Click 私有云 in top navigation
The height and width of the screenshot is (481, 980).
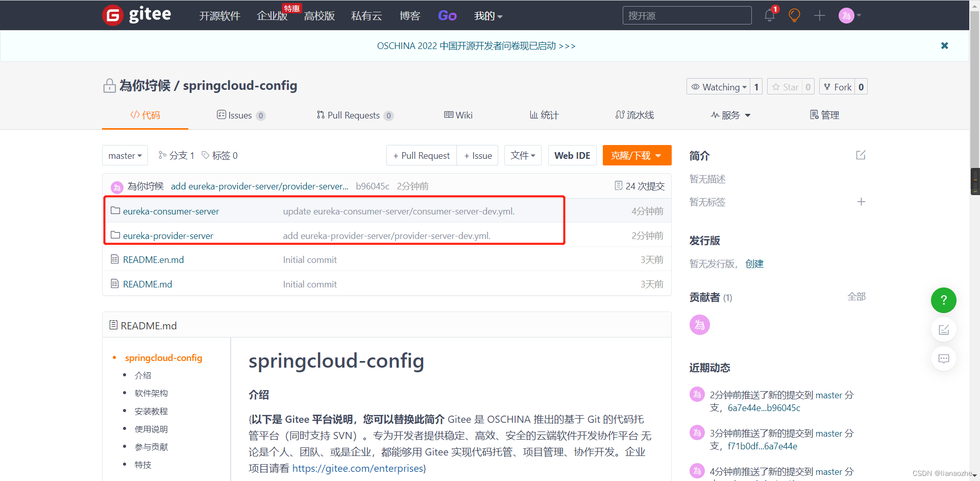click(366, 16)
